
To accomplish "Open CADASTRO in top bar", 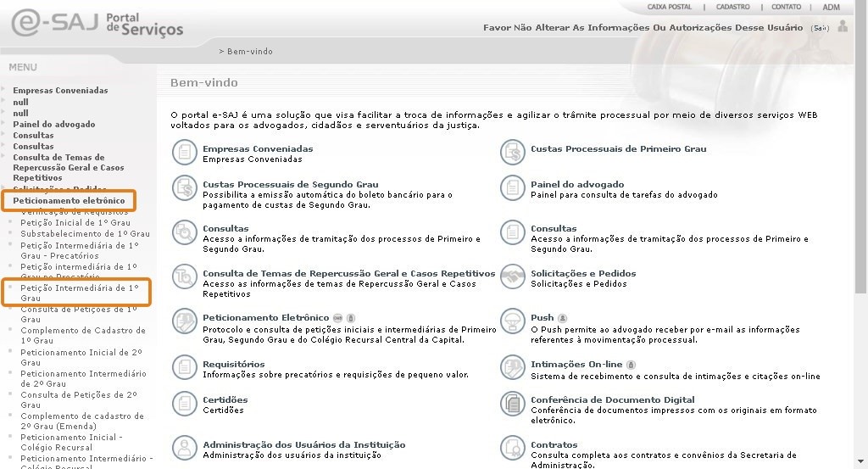I will [x=733, y=7].
